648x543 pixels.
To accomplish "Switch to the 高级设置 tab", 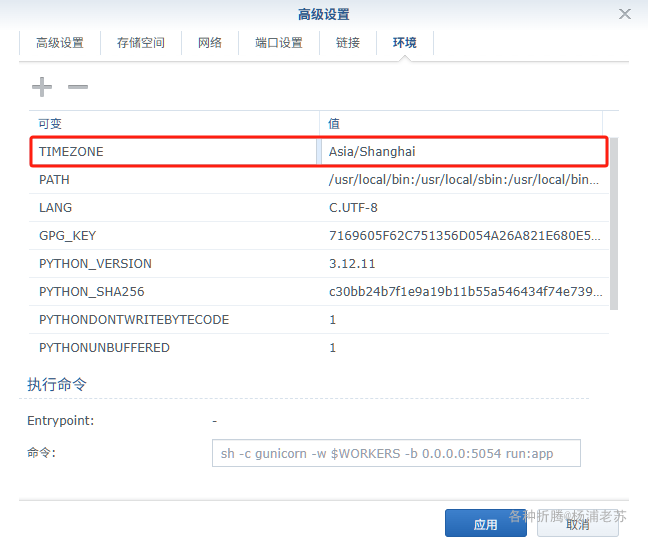I will 60,43.
